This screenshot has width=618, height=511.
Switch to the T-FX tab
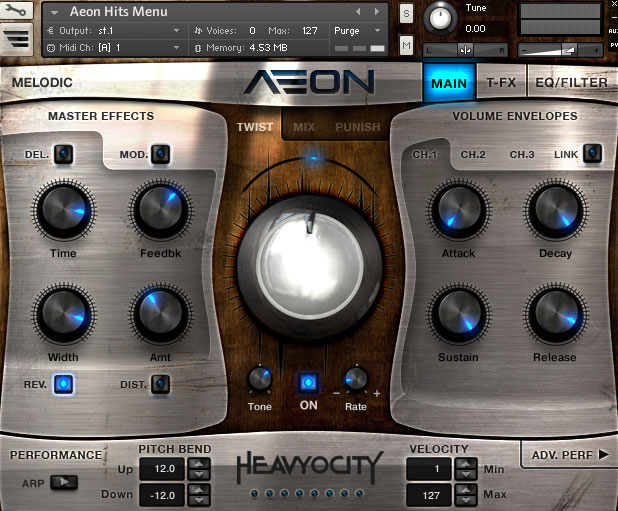point(501,83)
